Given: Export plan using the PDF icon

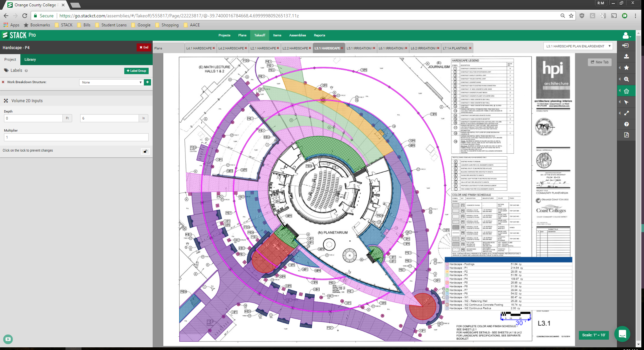Looking at the screenshot, I should (x=626, y=135).
